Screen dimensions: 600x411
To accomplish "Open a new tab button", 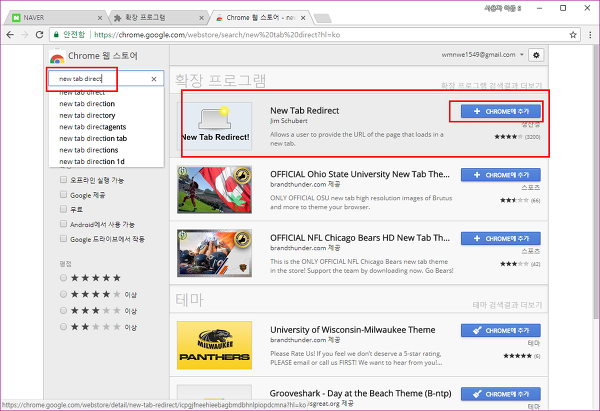I will 323,18.
